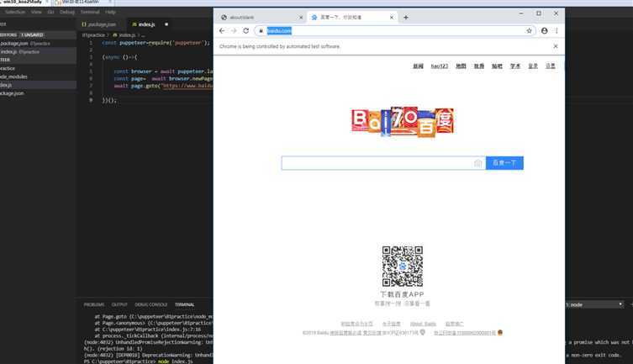Click the About Baidu footer link

coord(423,324)
